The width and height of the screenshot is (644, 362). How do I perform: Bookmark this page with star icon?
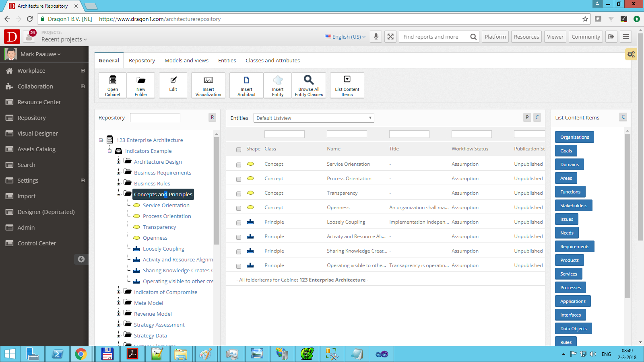click(x=585, y=19)
